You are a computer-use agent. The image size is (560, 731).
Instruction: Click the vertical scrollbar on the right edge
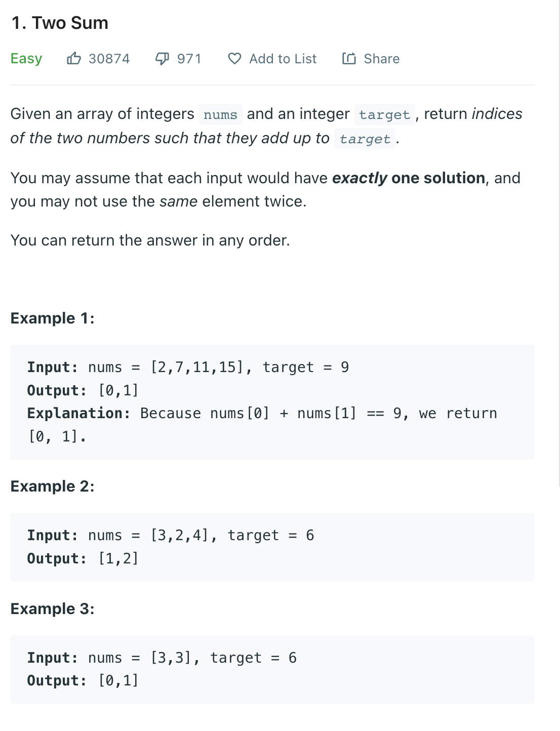559,243
